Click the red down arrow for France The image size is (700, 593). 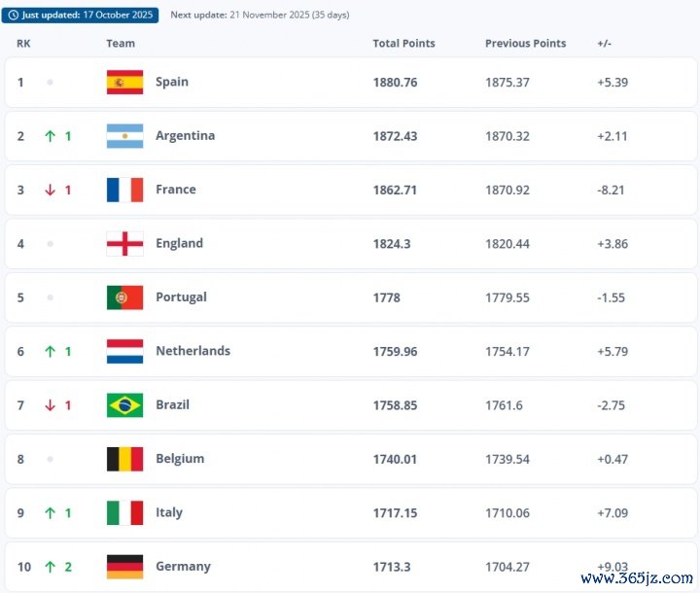pos(50,191)
